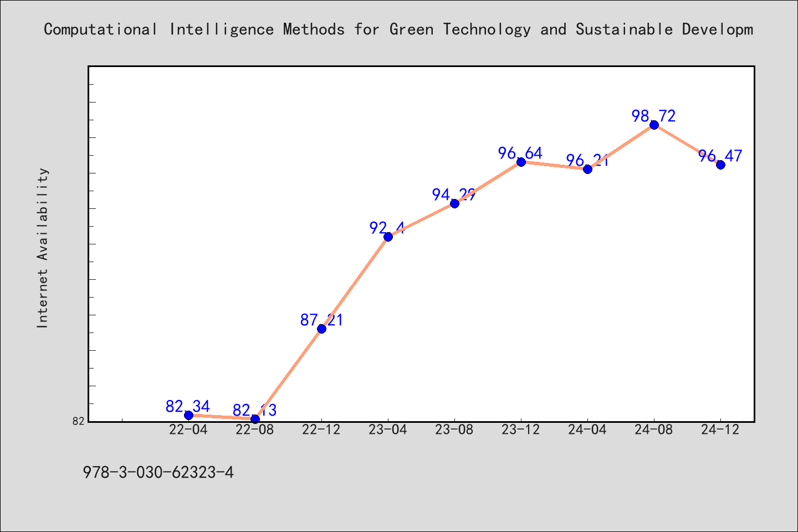Click the 23-04 x-axis label
Screen dimensions: 798x532
pyautogui.click(x=388, y=429)
